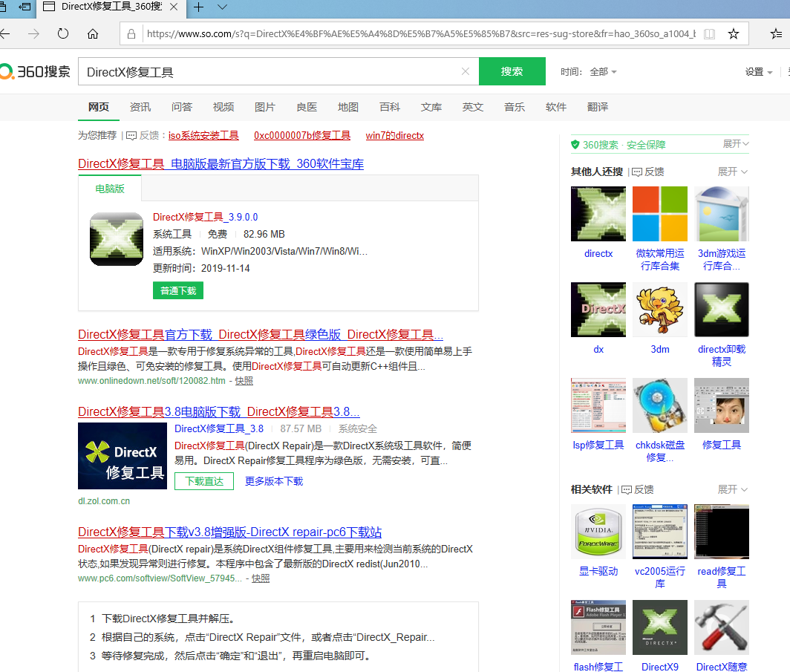This screenshot has width=790, height=672.
Task: Expand the 相关软件 section
Action: pyautogui.click(x=732, y=489)
